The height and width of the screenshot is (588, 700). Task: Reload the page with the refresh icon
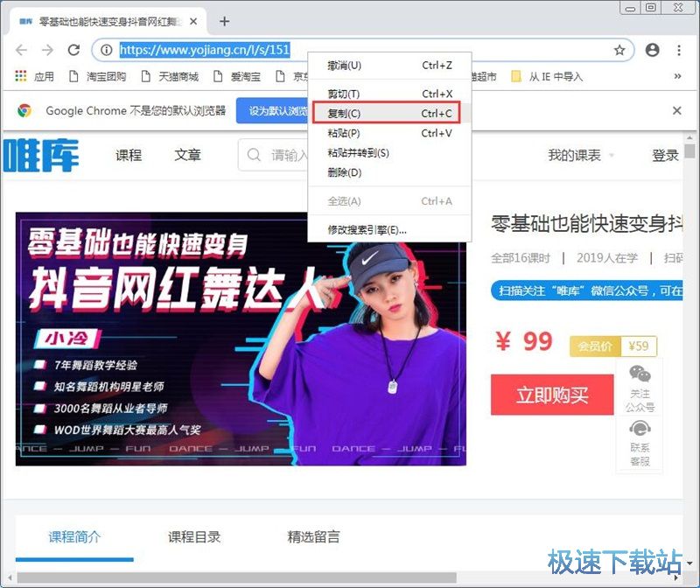click(x=73, y=50)
